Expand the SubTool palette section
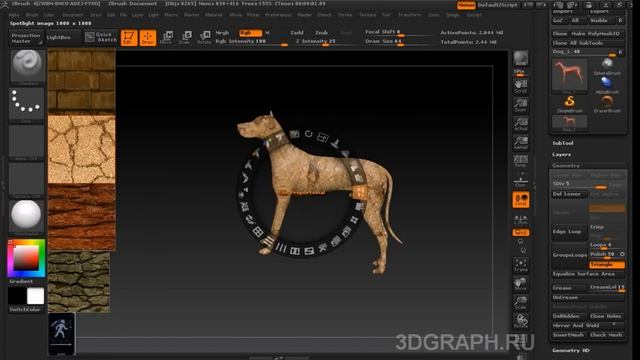 pos(563,143)
